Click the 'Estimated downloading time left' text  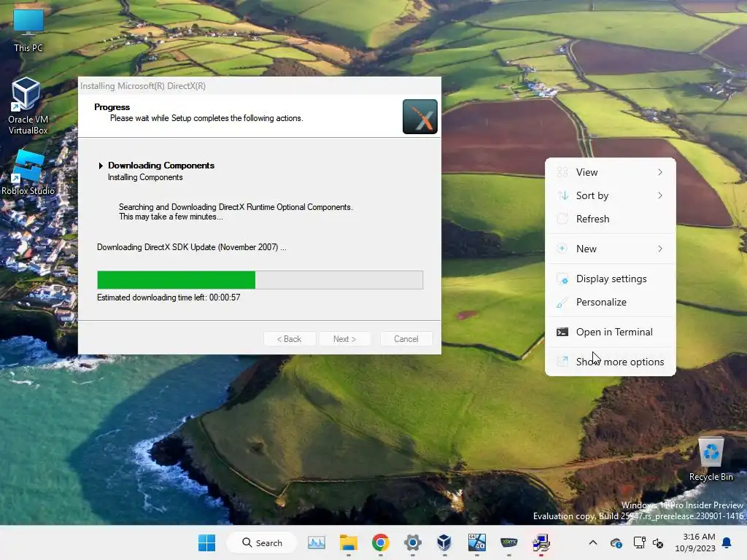pos(169,297)
